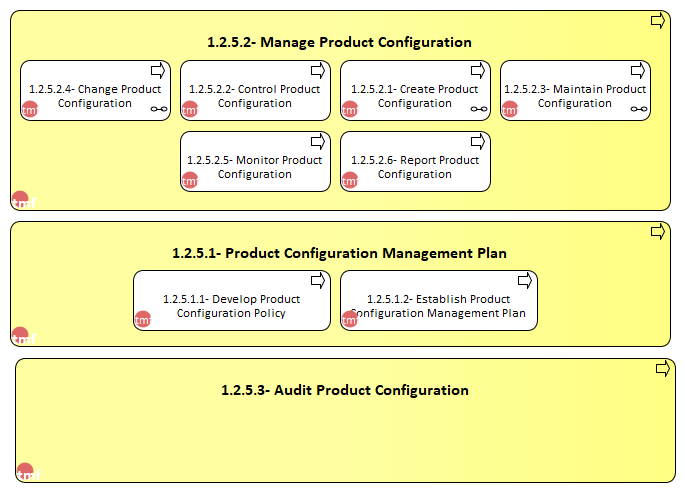Click the process arrow icon of Audit Product Configuration group

663,369
